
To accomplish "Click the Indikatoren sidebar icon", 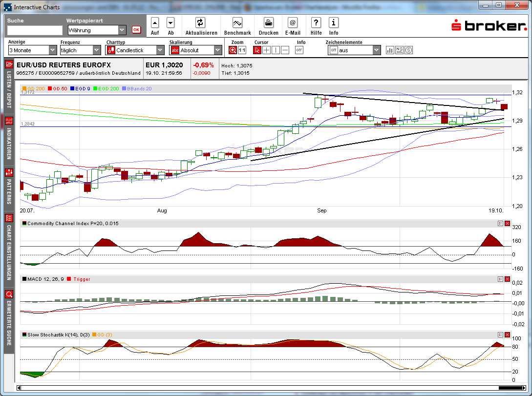I will point(9,121).
